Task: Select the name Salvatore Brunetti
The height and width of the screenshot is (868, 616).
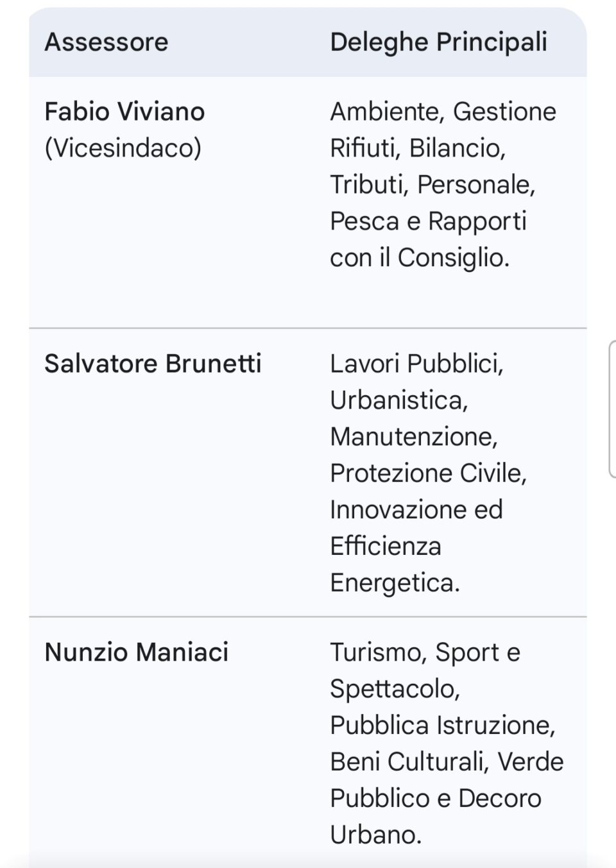Action: point(153,364)
